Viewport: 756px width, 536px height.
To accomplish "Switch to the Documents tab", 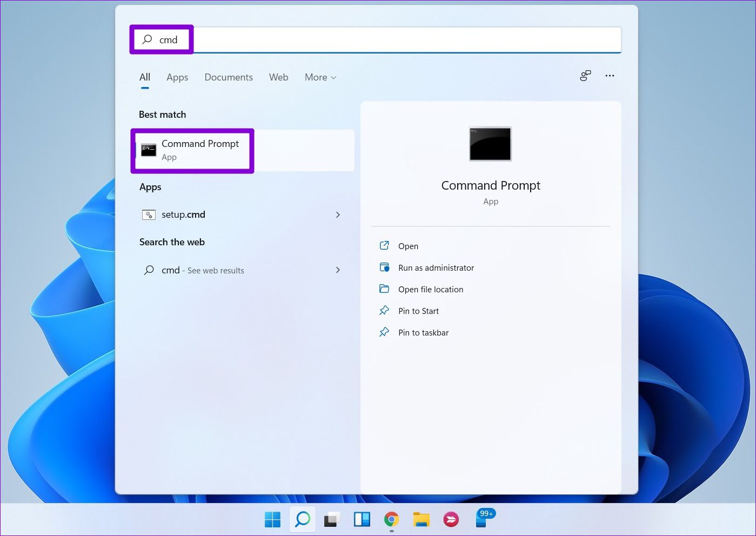I will click(229, 77).
